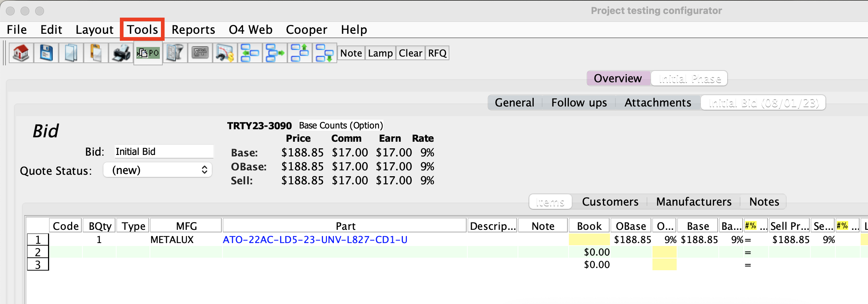Switch to the Overview tab
Screen dimensions: 868x304
[618, 79]
